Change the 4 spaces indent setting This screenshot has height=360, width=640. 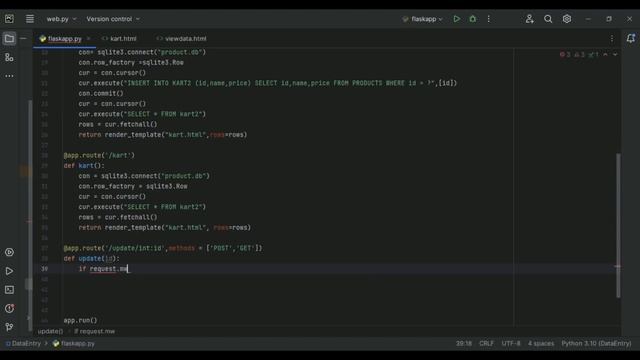point(541,343)
